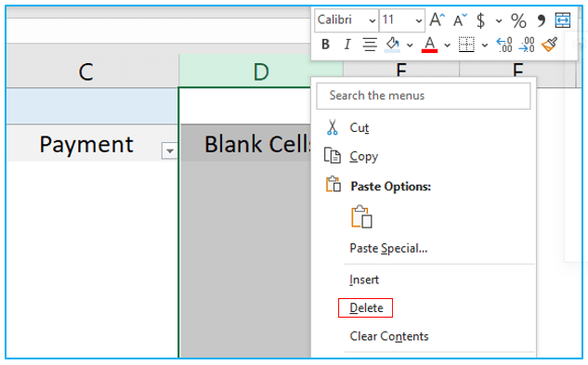Image resolution: width=588 pixels, height=365 pixels.
Task: Choose Copy from the context menu
Action: (364, 156)
